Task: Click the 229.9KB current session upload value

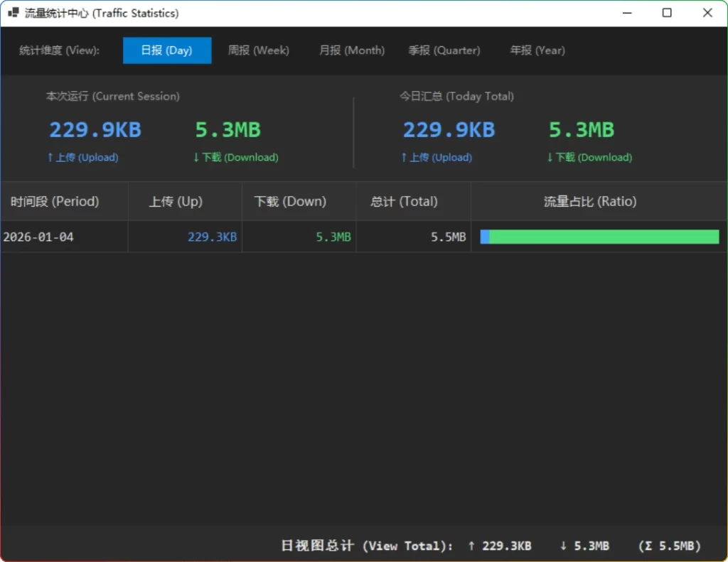Action: click(x=95, y=129)
